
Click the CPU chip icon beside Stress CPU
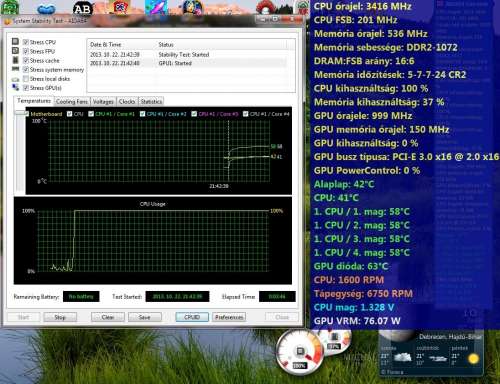tap(15, 41)
